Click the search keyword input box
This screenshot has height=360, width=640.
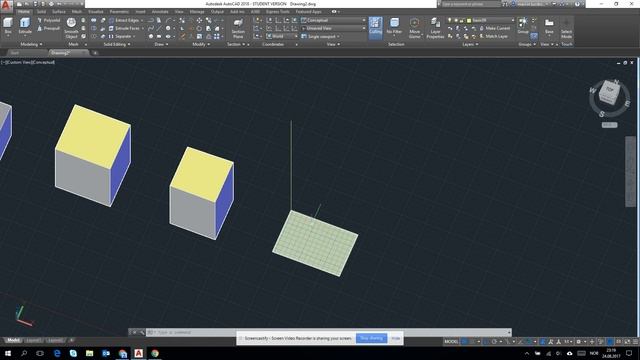470,4
